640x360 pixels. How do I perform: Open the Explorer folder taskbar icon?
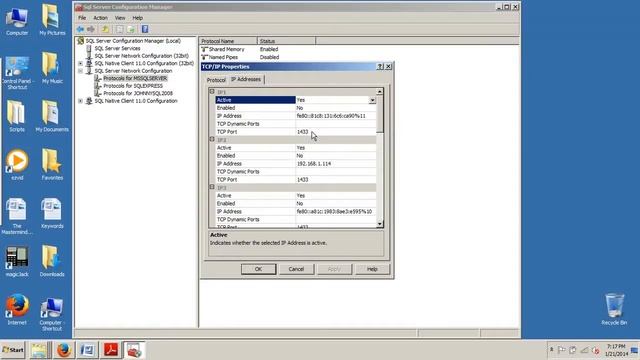point(40,350)
